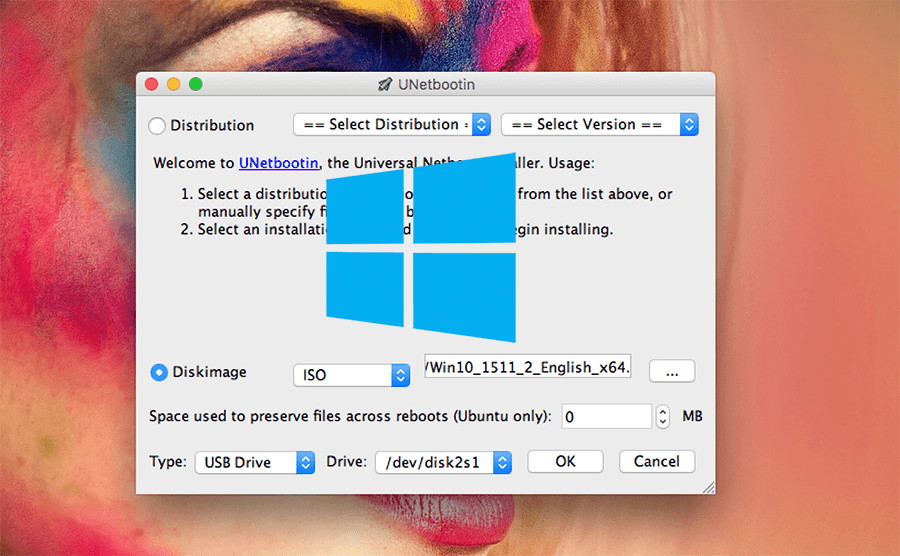Click the persistence space MB input field
900x556 pixels.
pos(607,417)
